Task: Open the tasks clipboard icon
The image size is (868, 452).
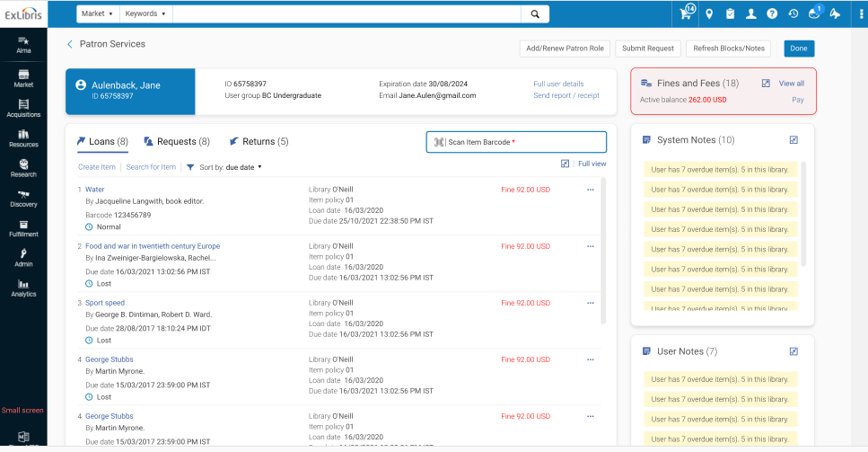Action: coord(730,14)
